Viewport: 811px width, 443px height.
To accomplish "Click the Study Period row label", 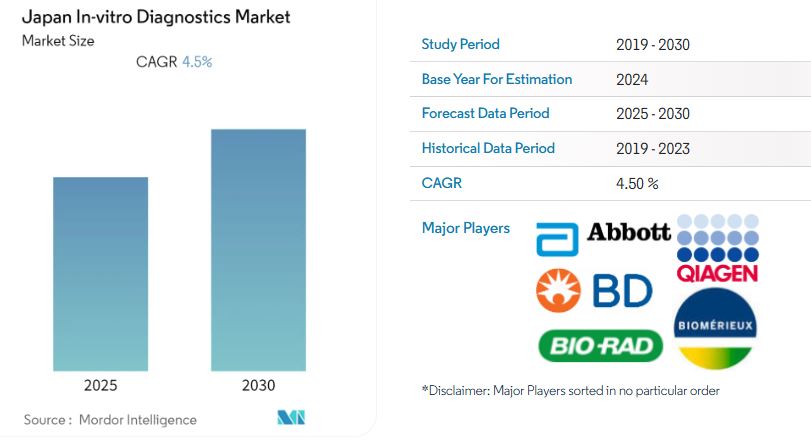I will [x=460, y=44].
